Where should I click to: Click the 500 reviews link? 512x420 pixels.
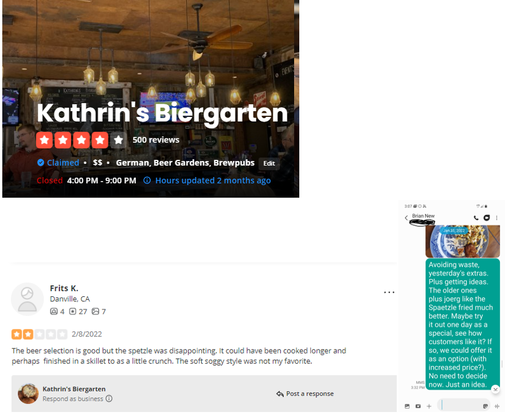(x=156, y=140)
